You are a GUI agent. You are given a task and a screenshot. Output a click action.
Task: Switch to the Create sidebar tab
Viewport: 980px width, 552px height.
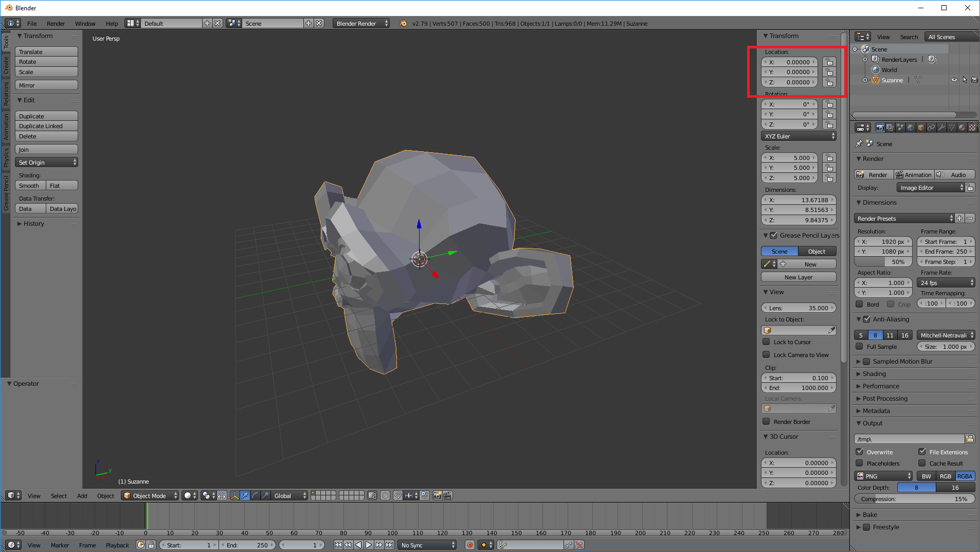point(6,65)
